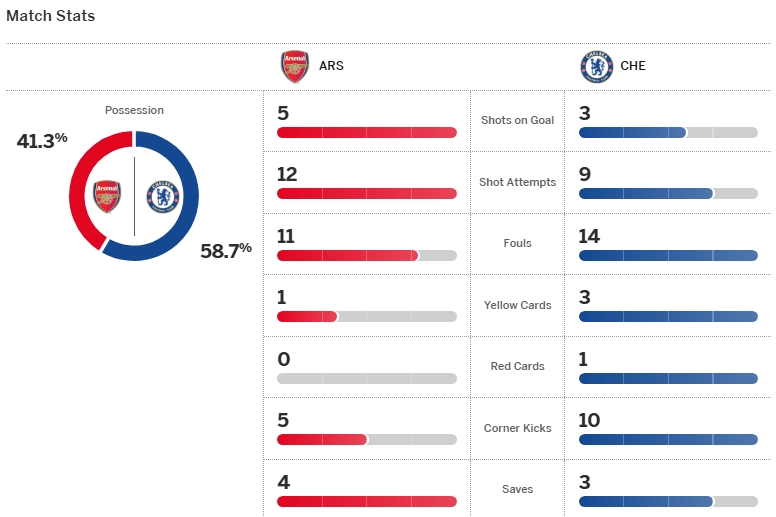Viewport: 776px width, 517px height.
Task: Click the Match Stats heading
Action: 51,16
